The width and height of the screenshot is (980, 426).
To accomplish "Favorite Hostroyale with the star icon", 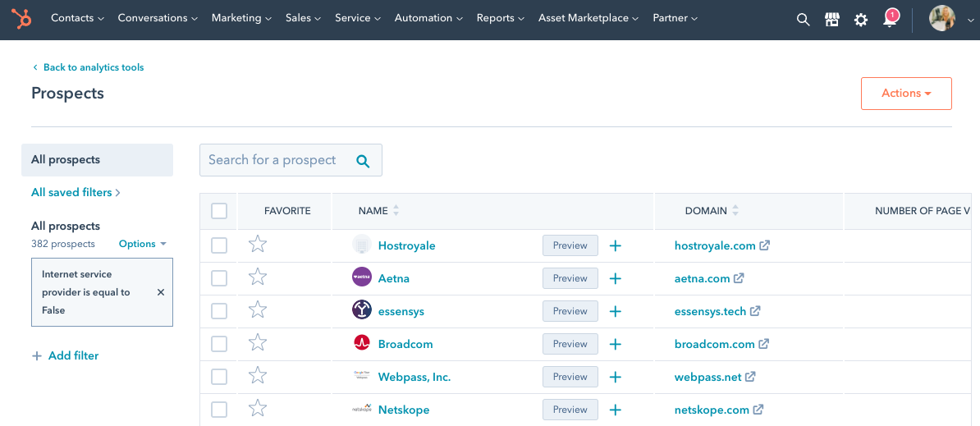I will tap(258, 245).
